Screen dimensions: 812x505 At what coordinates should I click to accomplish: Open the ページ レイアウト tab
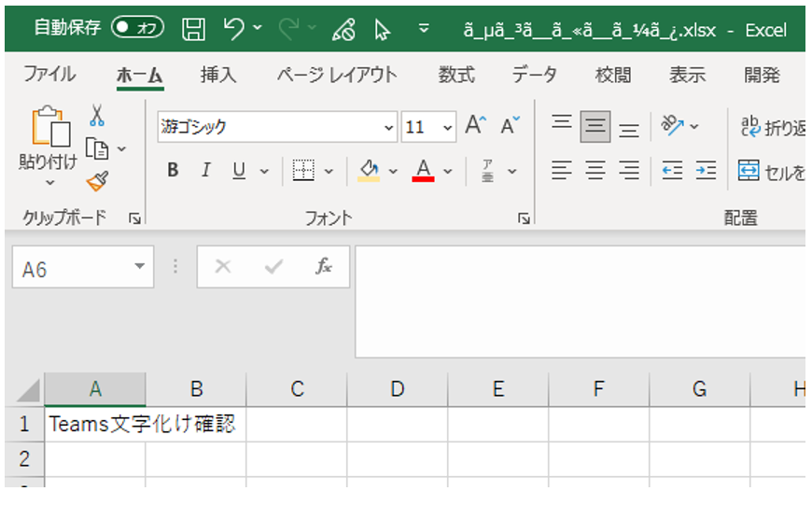(337, 75)
